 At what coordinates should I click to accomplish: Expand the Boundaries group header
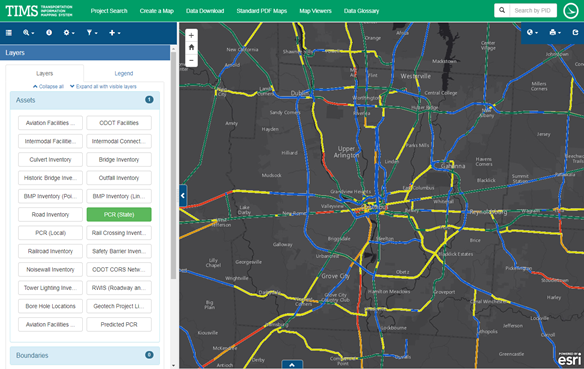point(85,356)
